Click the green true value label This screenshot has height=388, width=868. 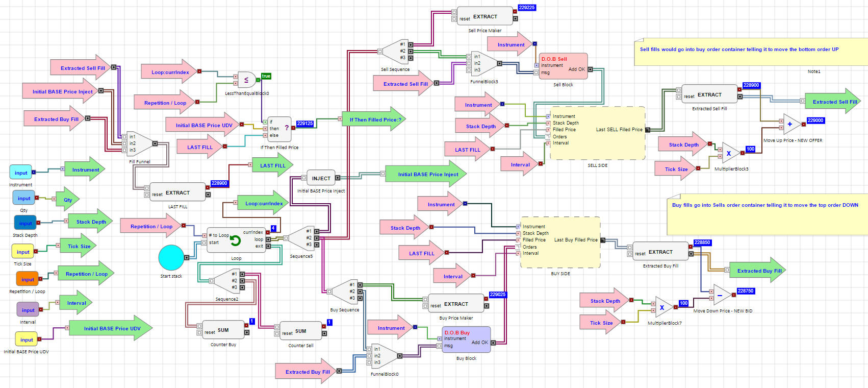[x=266, y=76]
